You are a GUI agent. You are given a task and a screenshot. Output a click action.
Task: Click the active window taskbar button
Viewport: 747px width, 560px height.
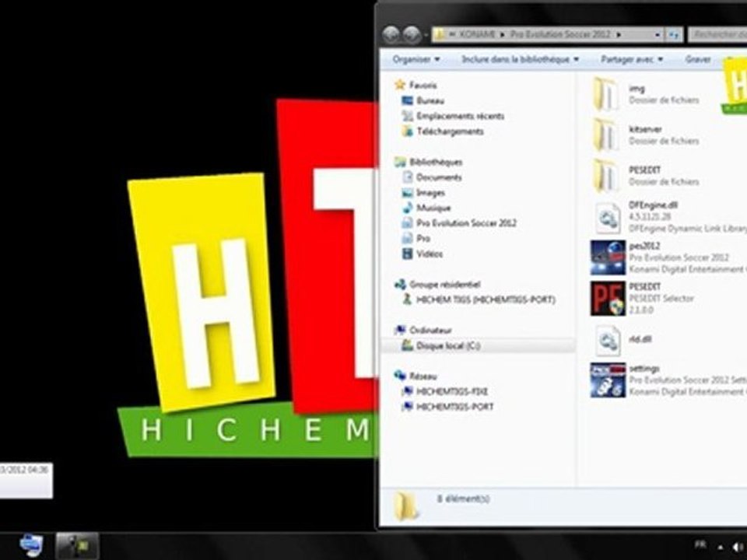pyautogui.click(x=77, y=546)
